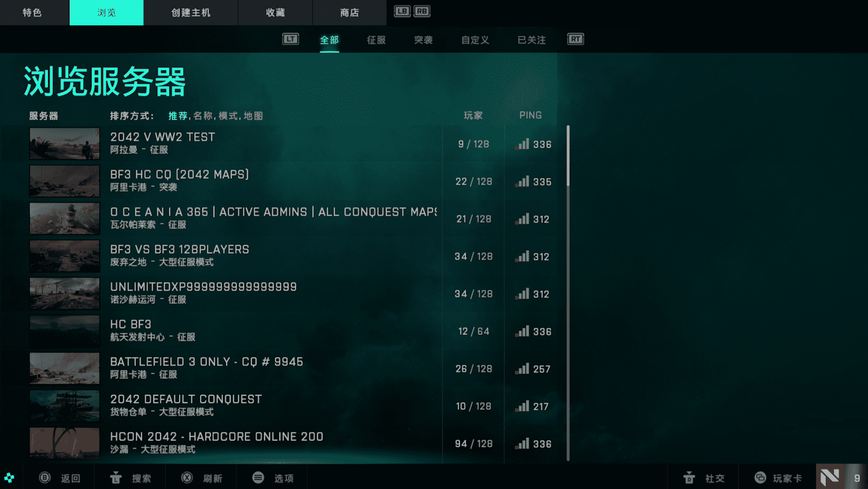
Task: Refresh list with 刷新
Action: pyautogui.click(x=213, y=478)
